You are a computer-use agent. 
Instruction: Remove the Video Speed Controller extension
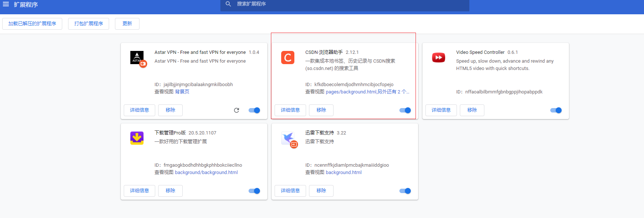point(472,110)
